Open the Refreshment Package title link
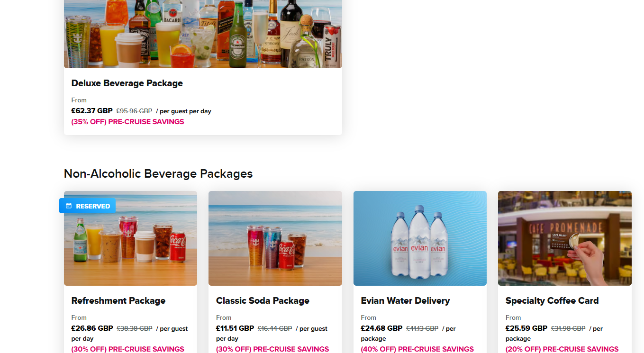This screenshot has height=353, width=644. coord(118,301)
